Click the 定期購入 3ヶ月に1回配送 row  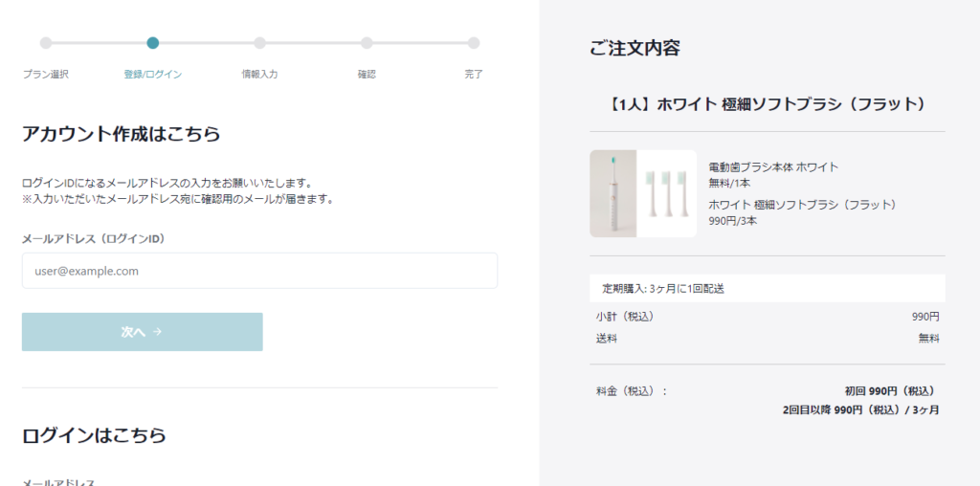(x=767, y=288)
